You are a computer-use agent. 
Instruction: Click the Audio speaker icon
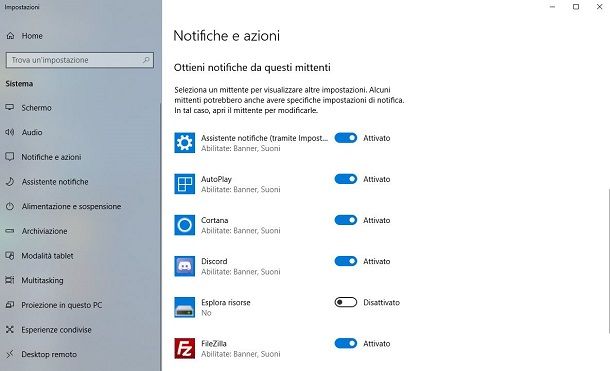pos(10,132)
